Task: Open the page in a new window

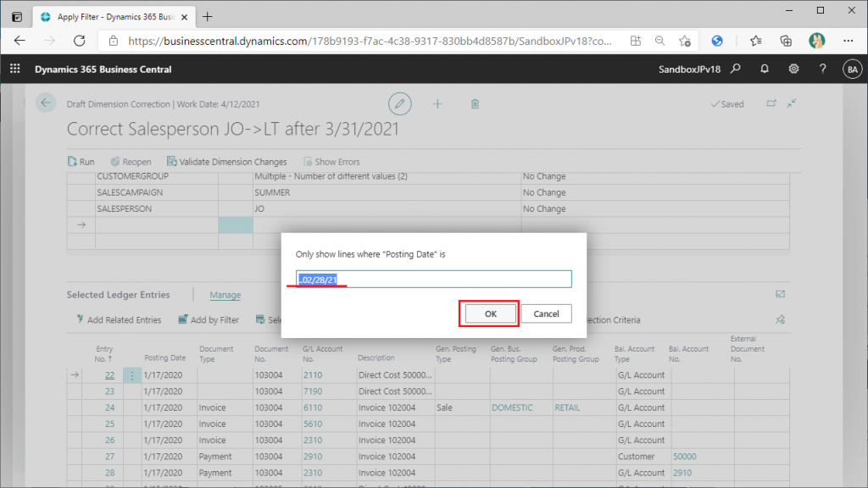Action: (771, 103)
